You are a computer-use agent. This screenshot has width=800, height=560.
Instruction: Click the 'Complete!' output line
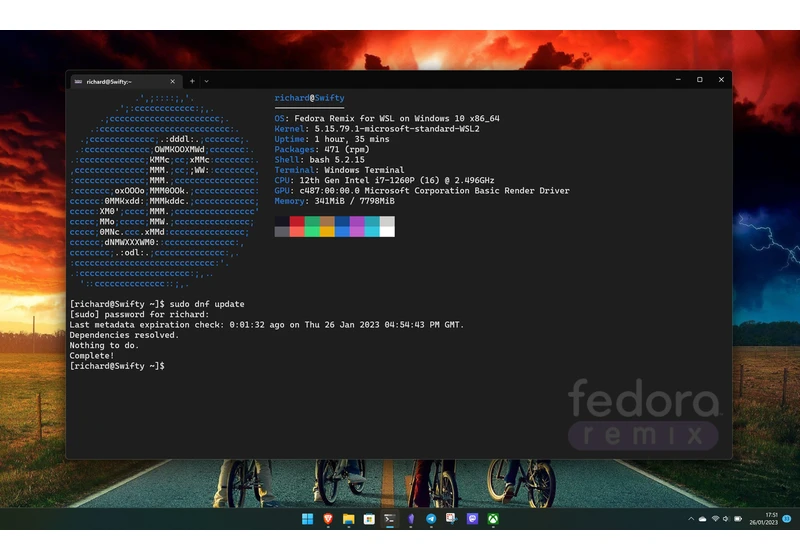(x=92, y=355)
